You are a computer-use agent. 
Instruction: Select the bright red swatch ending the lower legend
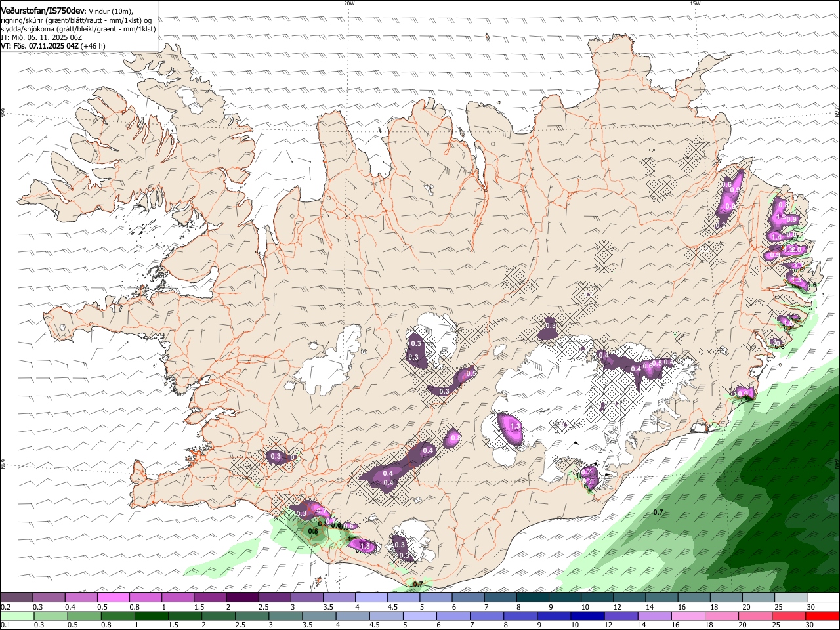pos(822,616)
